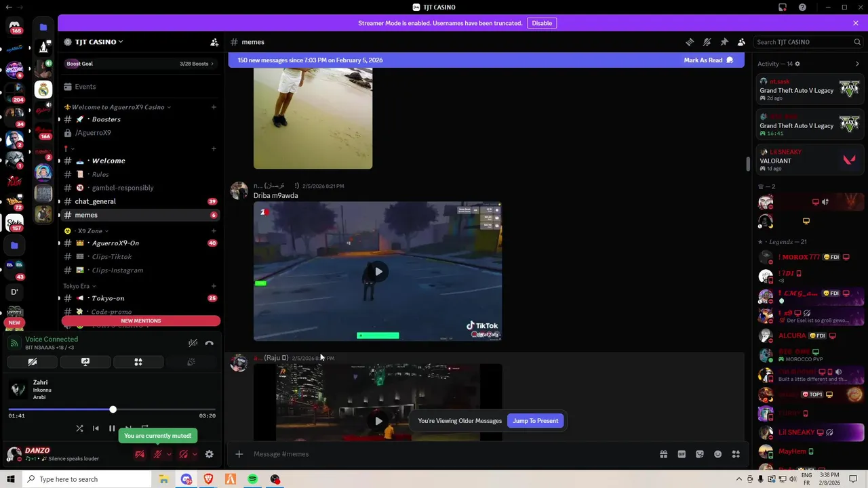
Task: Open the Rules channel
Action: [141, 174]
